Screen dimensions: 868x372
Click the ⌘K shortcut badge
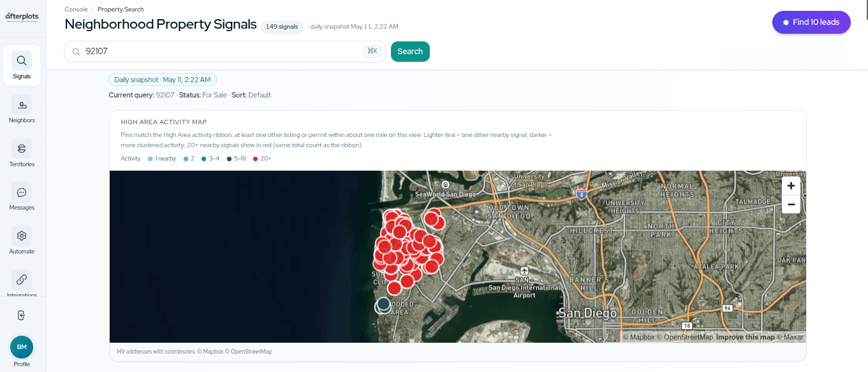pos(372,52)
